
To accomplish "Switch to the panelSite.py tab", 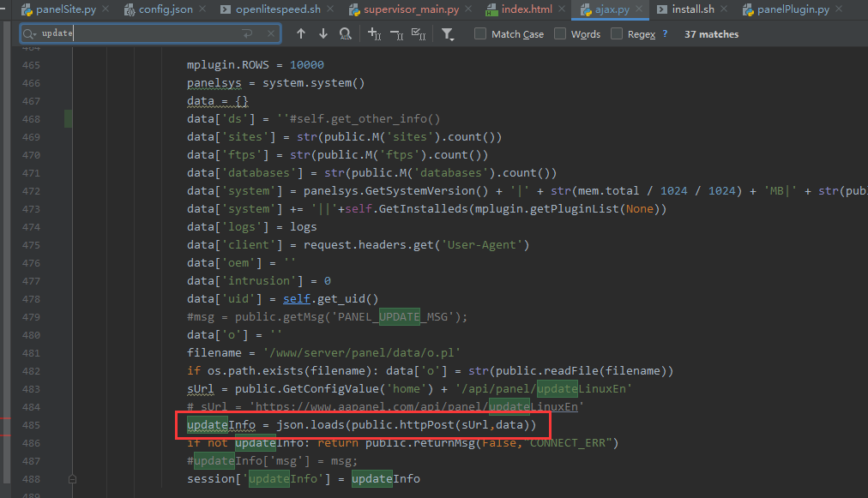I will (65, 10).
